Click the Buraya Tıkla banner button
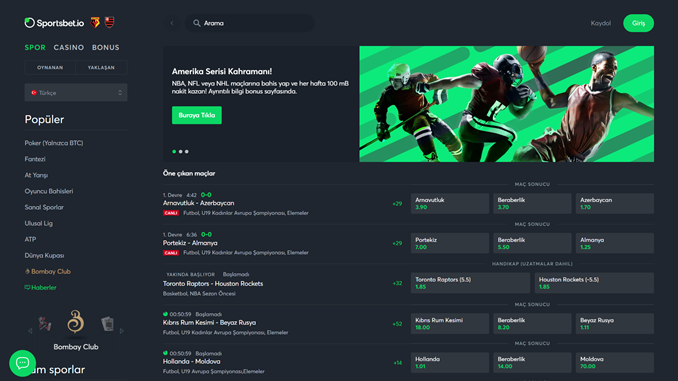 [x=197, y=115]
